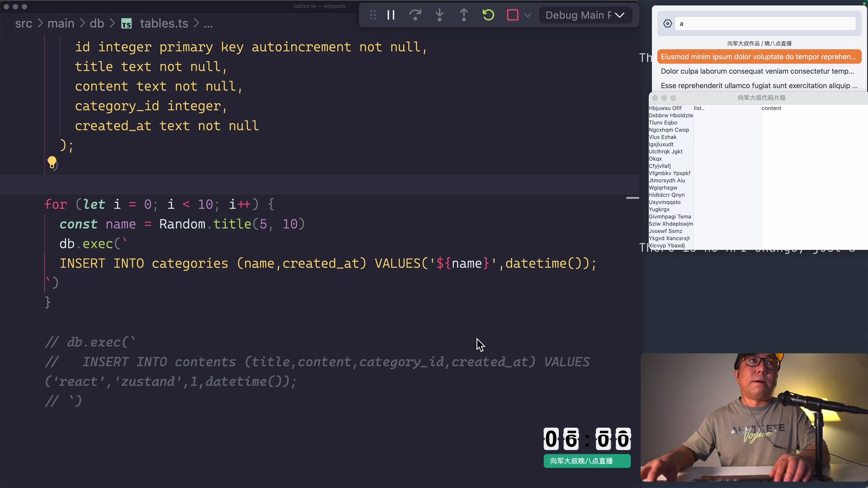Pause the running debug session
Viewport: 868px width, 488px height.
[x=391, y=15]
